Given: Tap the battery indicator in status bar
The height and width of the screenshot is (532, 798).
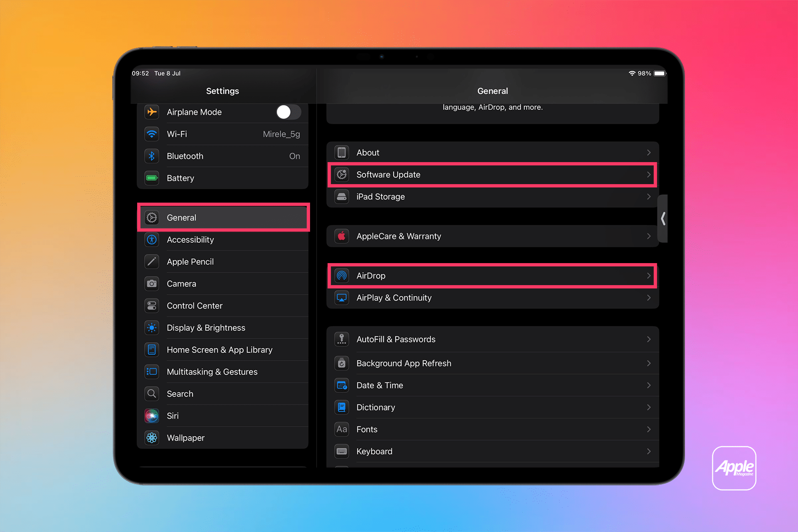Looking at the screenshot, I should (660, 73).
